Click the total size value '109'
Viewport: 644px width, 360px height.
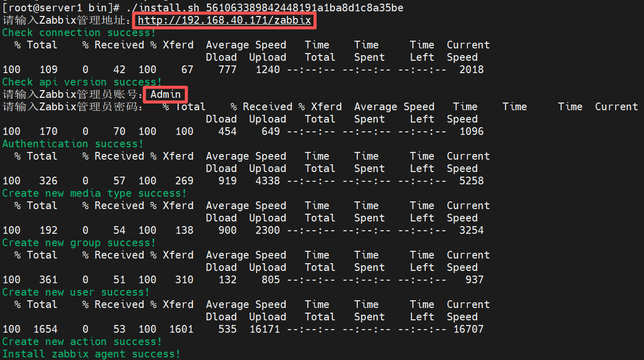tap(48, 70)
